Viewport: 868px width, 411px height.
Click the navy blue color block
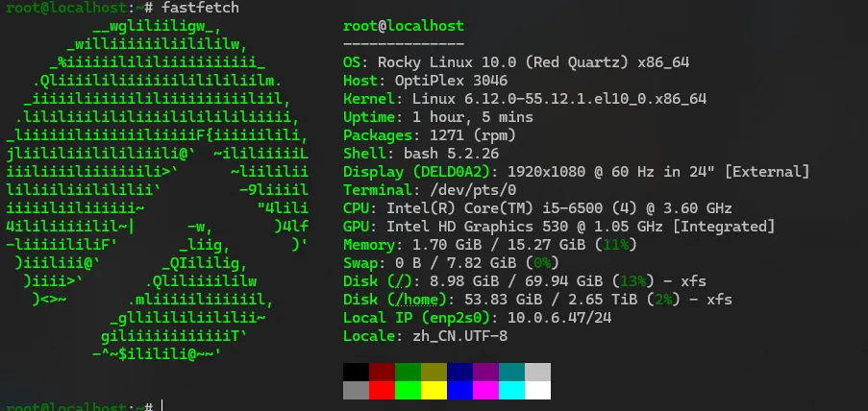(x=460, y=372)
